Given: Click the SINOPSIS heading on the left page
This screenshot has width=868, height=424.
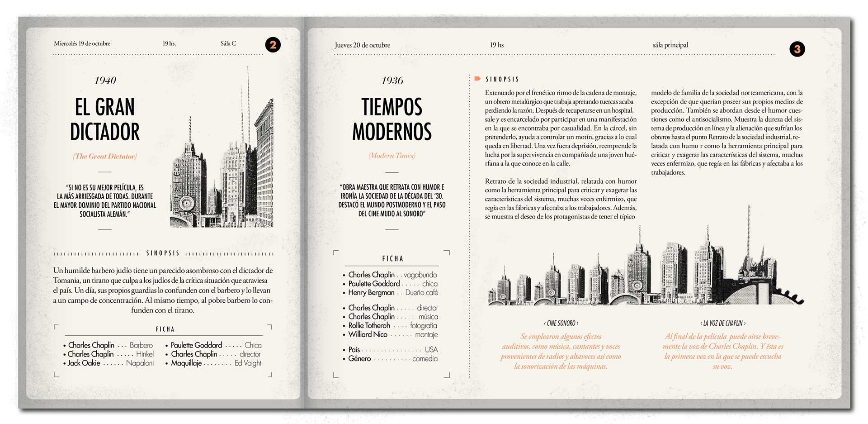Looking at the screenshot, I should click(163, 253).
